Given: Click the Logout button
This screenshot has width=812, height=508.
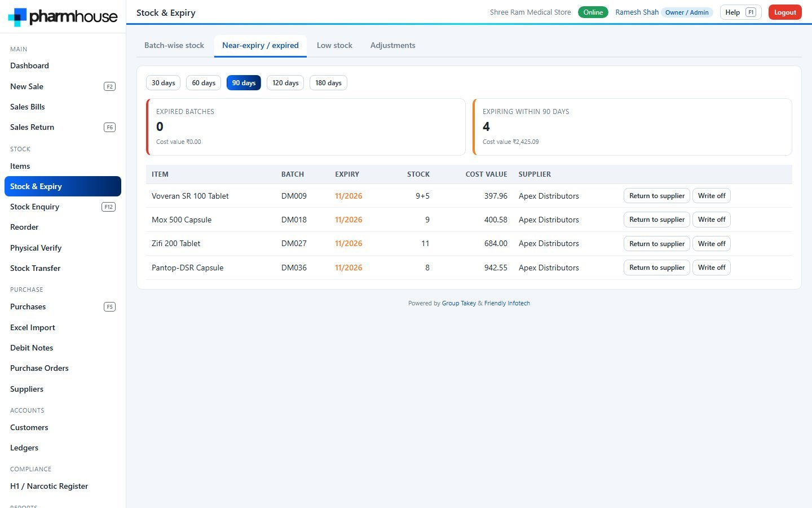Looking at the screenshot, I should (785, 12).
